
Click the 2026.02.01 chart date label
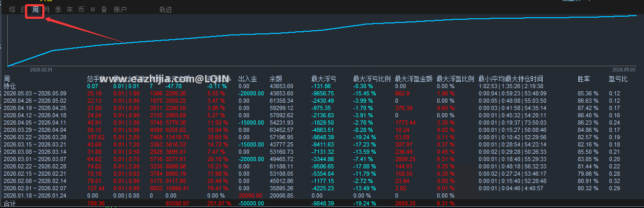tap(41, 69)
